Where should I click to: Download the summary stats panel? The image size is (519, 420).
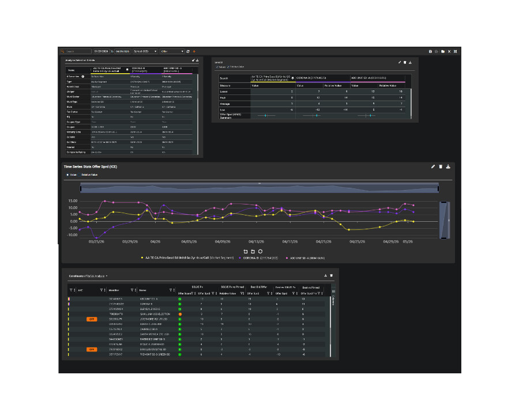410,62
